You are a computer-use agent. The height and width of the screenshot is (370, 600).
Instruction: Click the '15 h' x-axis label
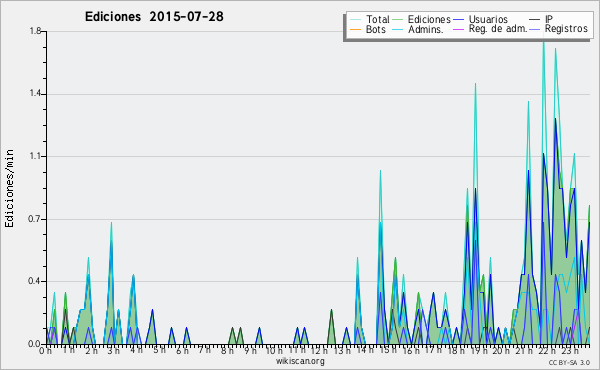coord(388,350)
